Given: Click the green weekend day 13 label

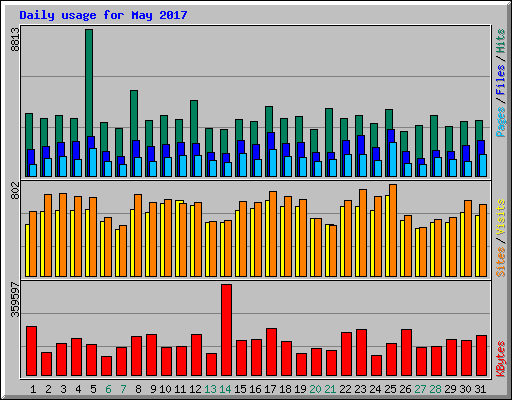Looking at the screenshot, I should tap(210, 389).
